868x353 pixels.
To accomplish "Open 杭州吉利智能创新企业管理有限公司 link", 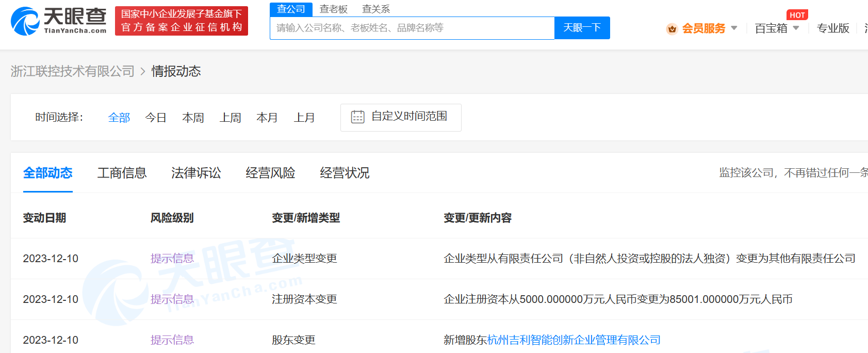I will pyautogui.click(x=574, y=340).
